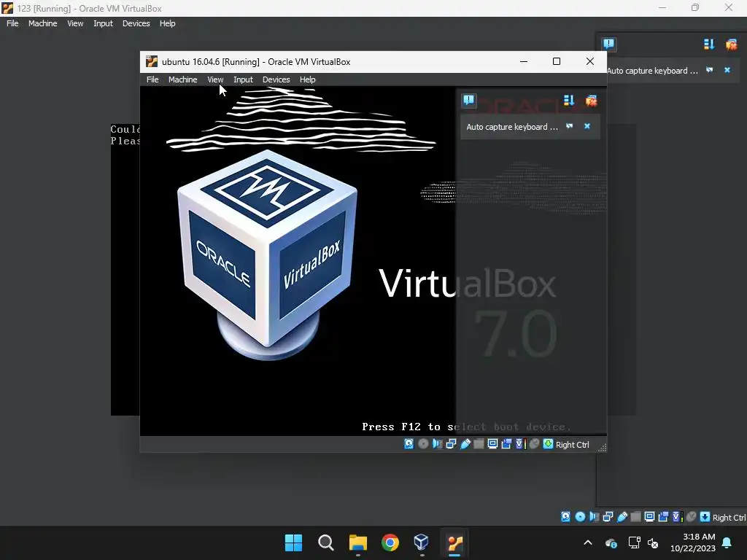Dismiss Auto capture keyboard message in ubuntu VM
Screen dimensions: 747x560
coord(587,126)
